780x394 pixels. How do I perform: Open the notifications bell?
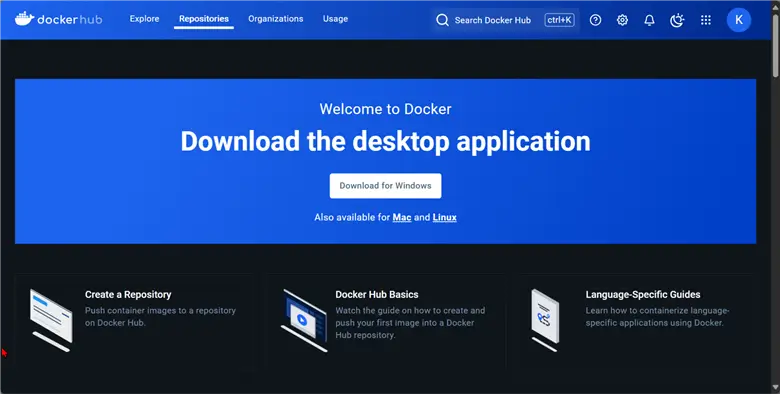(x=649, y=20)
